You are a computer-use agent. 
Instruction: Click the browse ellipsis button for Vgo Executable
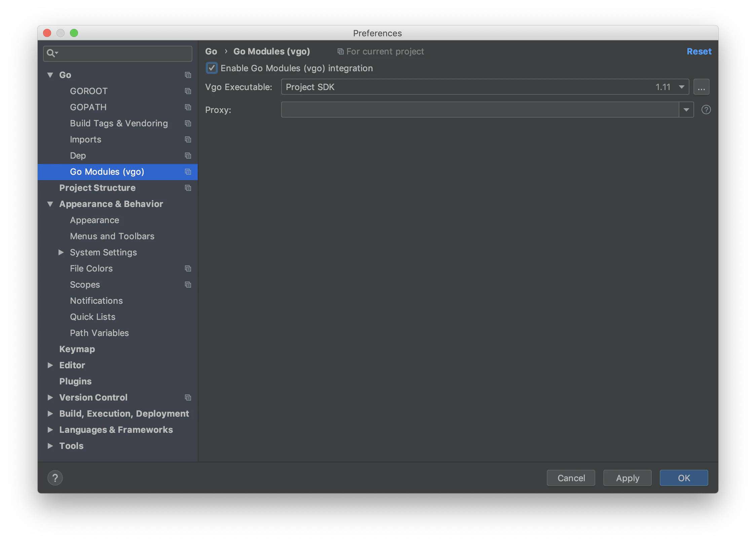point(701,87)
